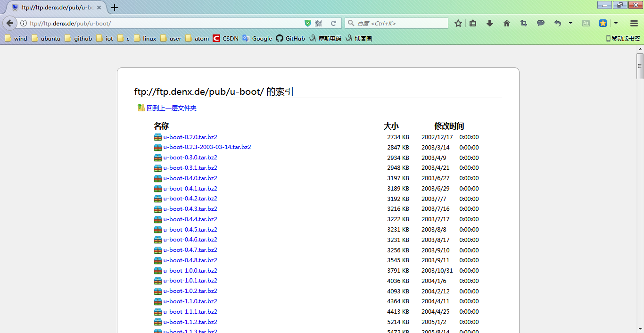This screenshot has width=644, height=333.
Task: Close the ftp.denx.de tab
Action: pyautogui.click(x=99, y=8)
